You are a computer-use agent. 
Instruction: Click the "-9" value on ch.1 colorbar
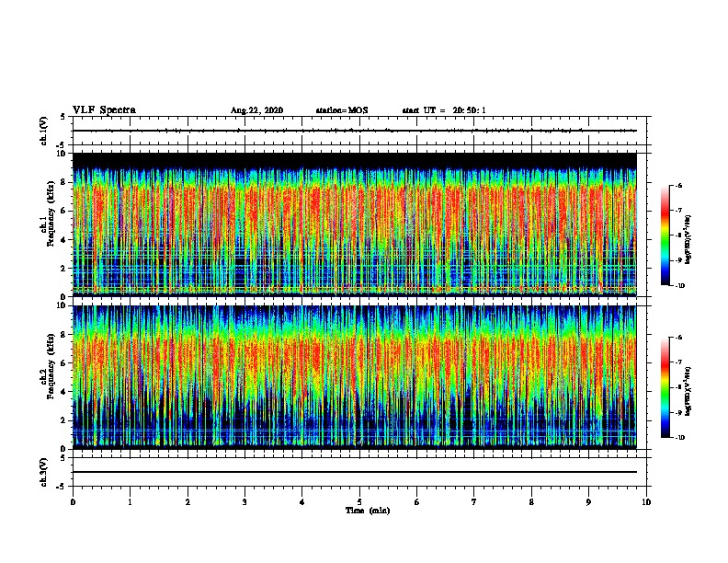678,260
